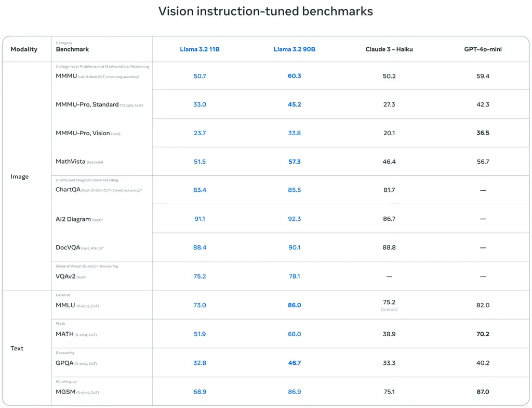
Task: Select the "GPT-4o-mini" column header
Action: tap(483, 49)
